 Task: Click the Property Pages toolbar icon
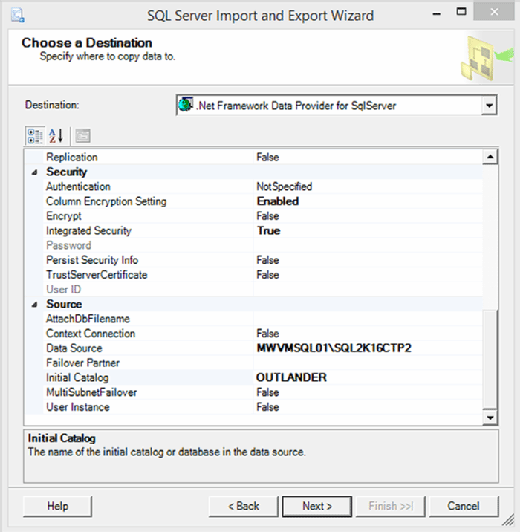click(83, 136)
